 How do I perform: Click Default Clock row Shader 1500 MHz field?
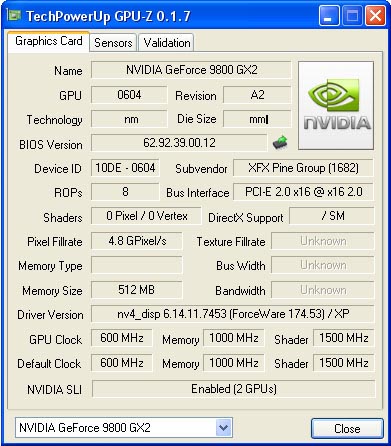tap(344, 363)
